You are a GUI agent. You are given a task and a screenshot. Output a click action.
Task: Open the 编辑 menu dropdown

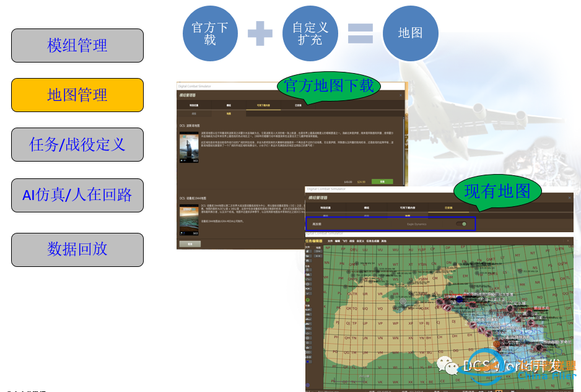coord(339,242)
